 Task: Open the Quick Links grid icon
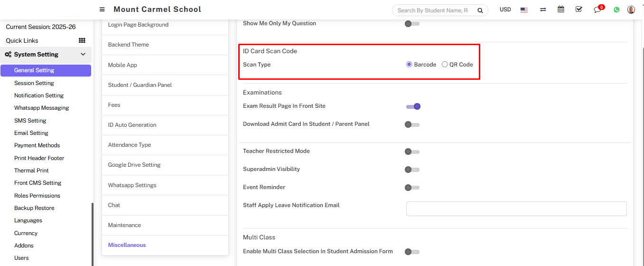tap(82, 40)
